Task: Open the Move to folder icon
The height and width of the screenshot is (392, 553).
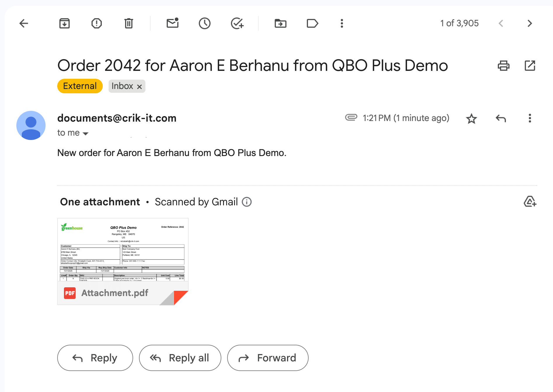Action: tap(281, 23)
